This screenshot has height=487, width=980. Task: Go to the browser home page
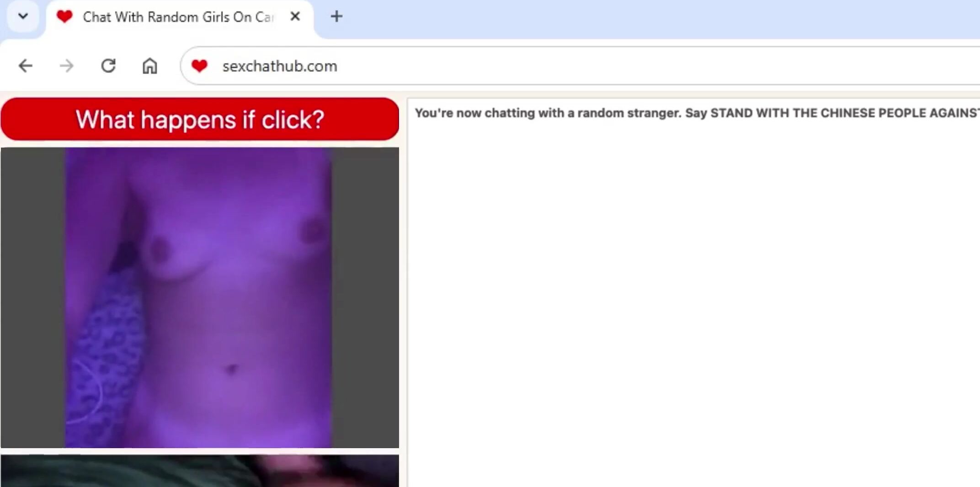149,66
